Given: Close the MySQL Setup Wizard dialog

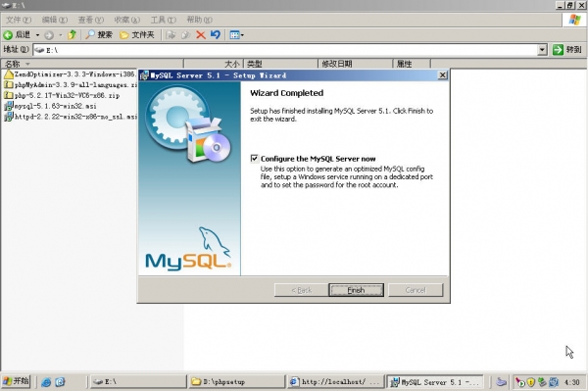Looking at the screenshot, I should [x=443, y=75].
